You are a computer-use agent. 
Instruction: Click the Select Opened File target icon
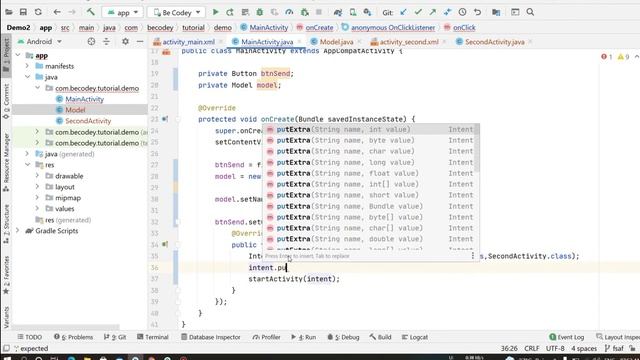(91, 42)
